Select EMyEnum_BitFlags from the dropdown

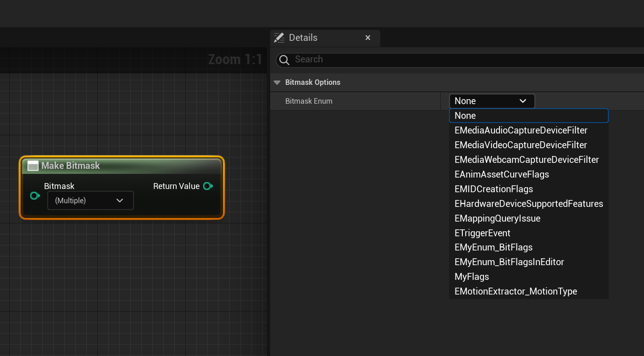click(x=493, y=247)
